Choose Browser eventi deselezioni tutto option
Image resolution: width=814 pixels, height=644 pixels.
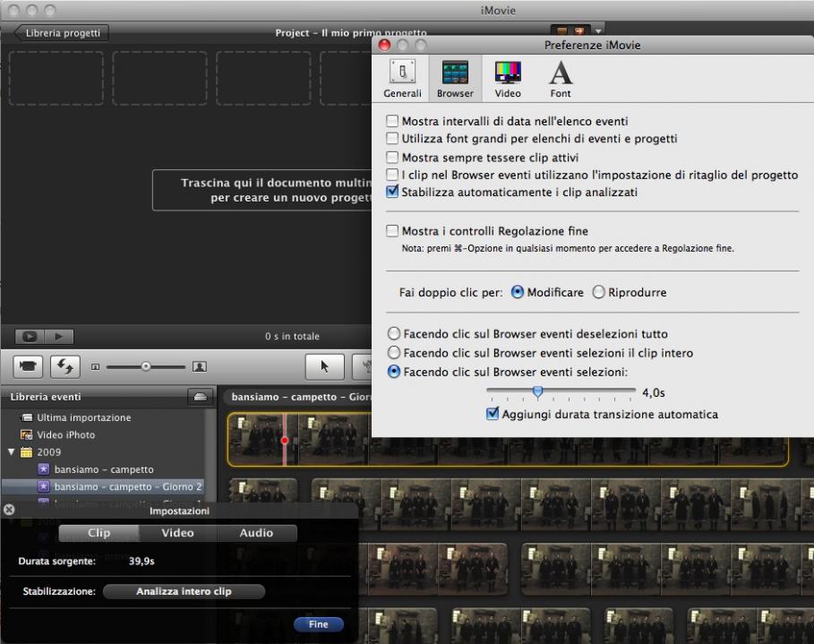[x=394, y=333]
